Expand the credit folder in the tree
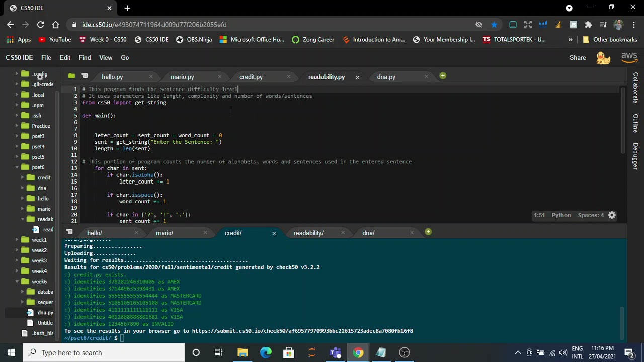 23,177
